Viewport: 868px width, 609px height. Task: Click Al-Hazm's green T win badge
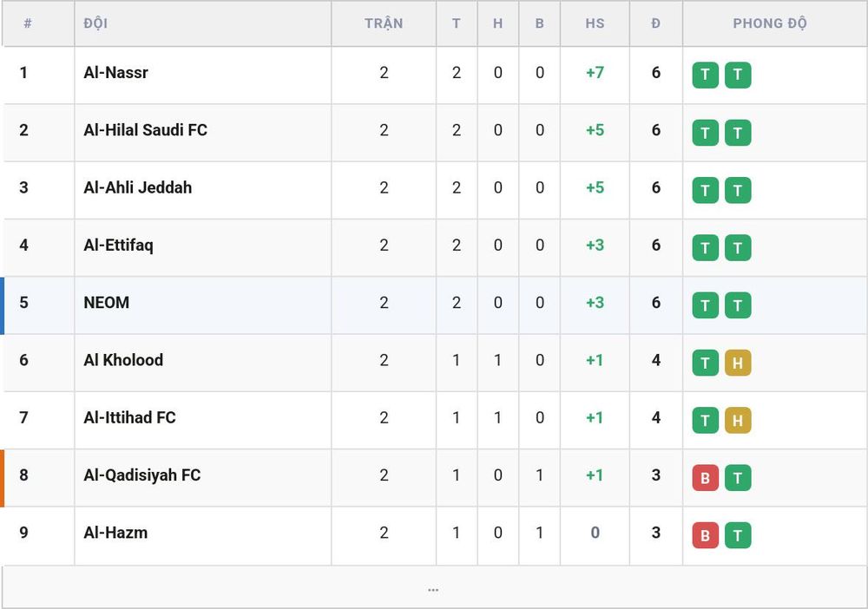tap(737, 535)
